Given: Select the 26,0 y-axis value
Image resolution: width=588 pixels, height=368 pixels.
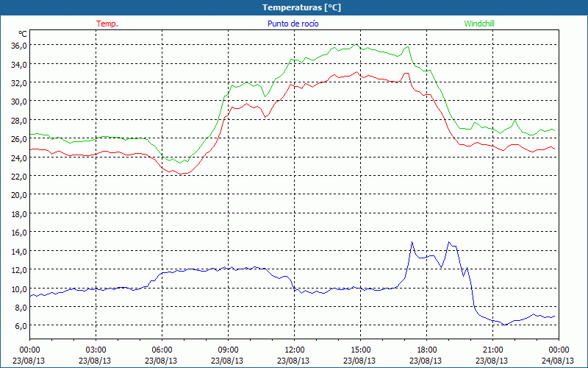Looking at the screenshot, I should pos(20,139).
